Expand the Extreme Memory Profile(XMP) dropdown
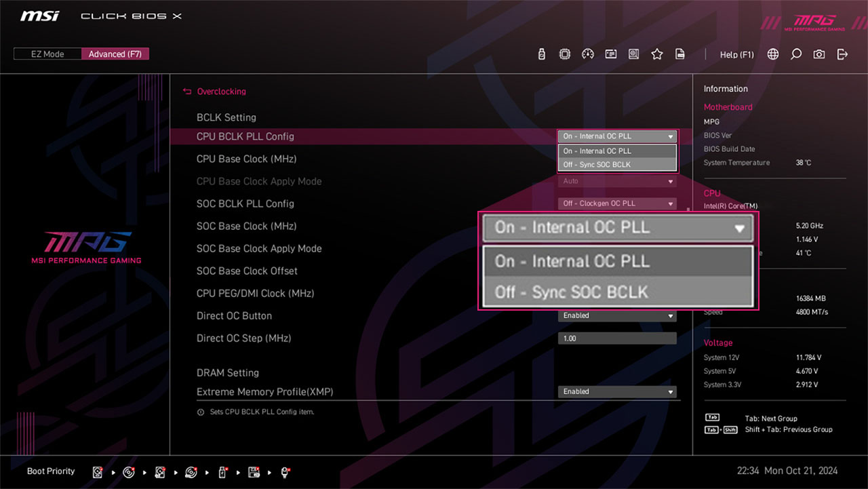868x489 pixels. (x=616, y=392)
